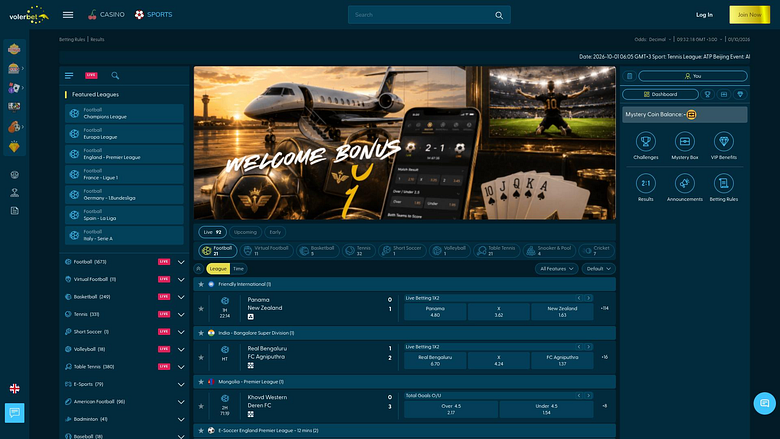Open the sidebar chat message icon

[x=14, y=413]
